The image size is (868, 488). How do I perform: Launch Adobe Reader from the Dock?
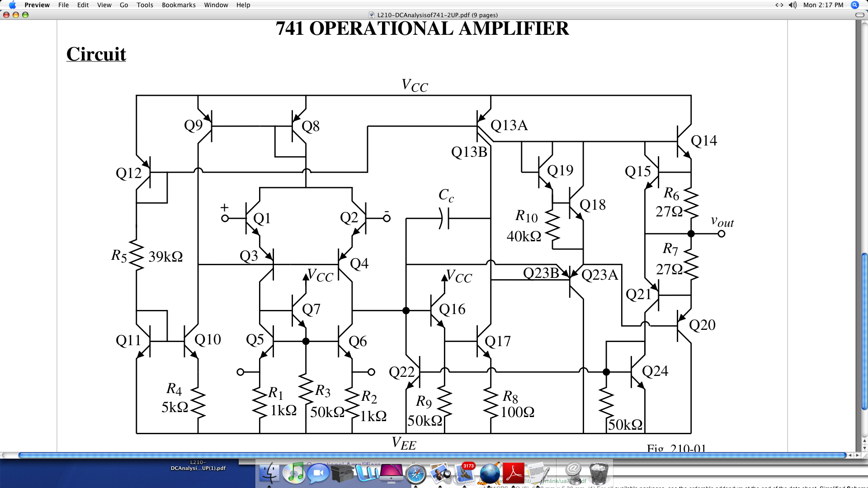pos(513,473)
